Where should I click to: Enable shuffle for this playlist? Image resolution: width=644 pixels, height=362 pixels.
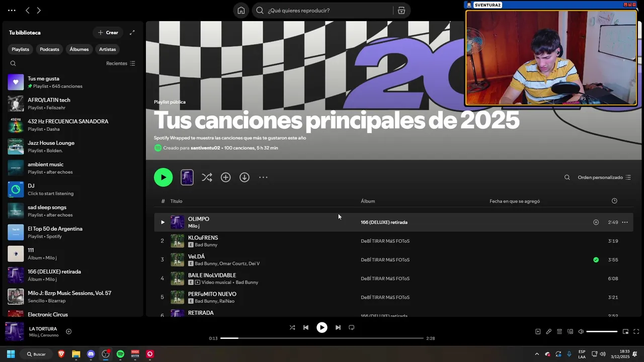tap(207, 177)
